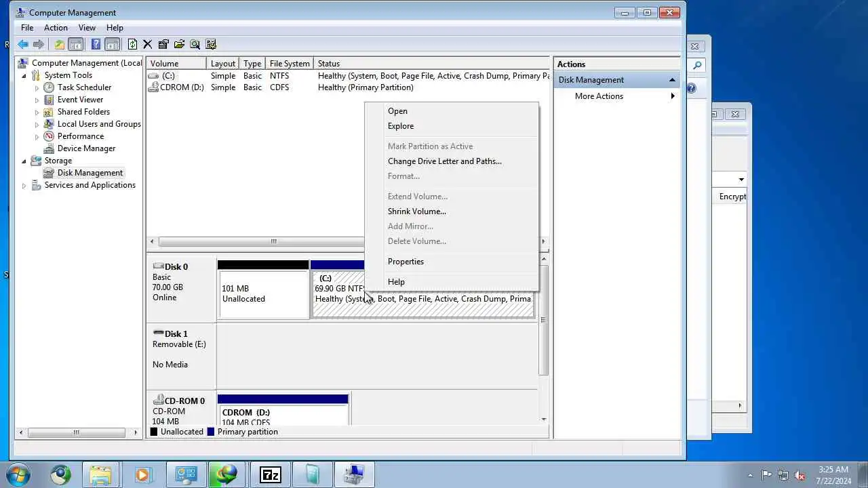Image resolution: width=868 pixels, height=488 pixels.
Task: Click the Properties toolbar icon
Action: (x=163, y=44)
